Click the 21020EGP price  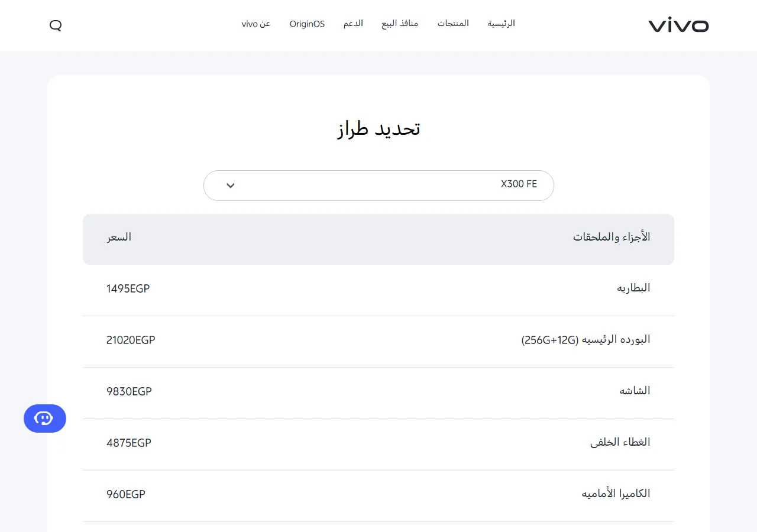click(x=131, y=340)
